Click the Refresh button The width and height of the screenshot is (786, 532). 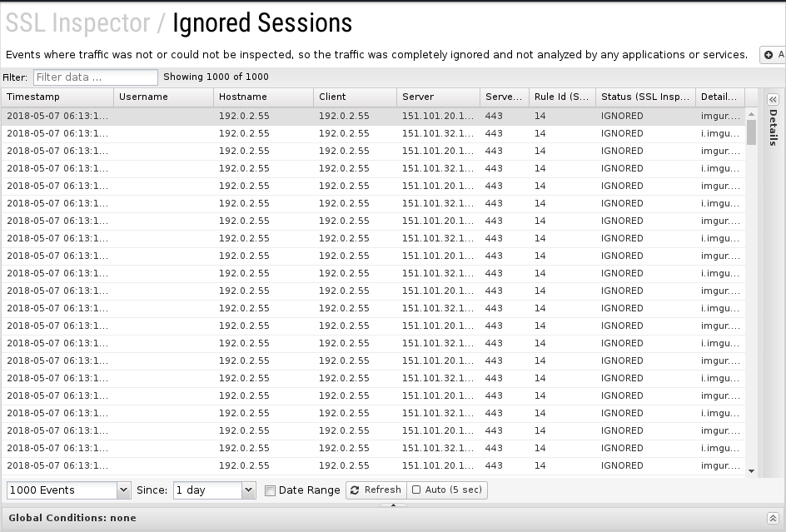[376, 490]
